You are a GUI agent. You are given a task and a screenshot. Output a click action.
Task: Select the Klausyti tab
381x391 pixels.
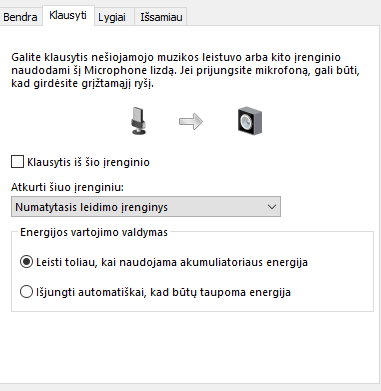[x=68, y=15]
